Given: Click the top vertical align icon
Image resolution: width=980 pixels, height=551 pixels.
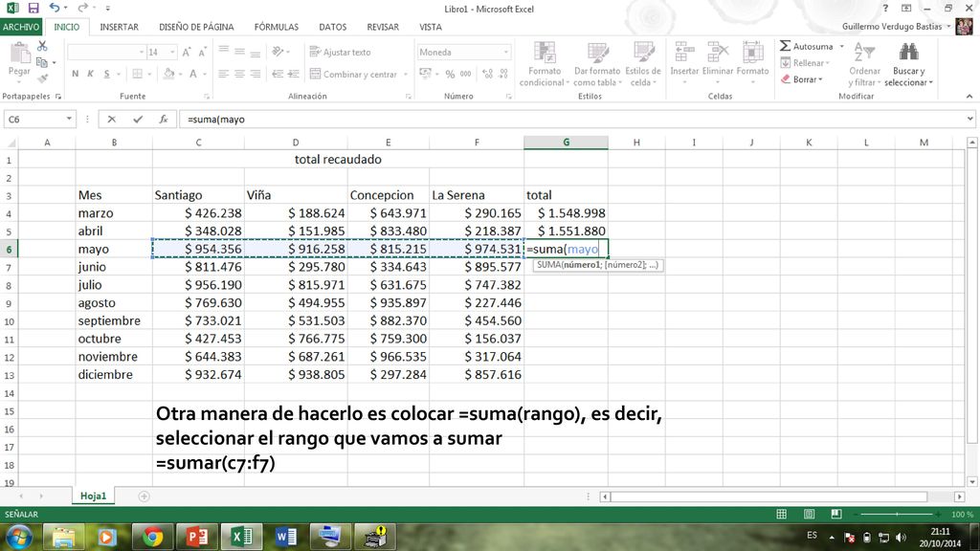Looking at the screenshot, I should (x=223, y=52).
